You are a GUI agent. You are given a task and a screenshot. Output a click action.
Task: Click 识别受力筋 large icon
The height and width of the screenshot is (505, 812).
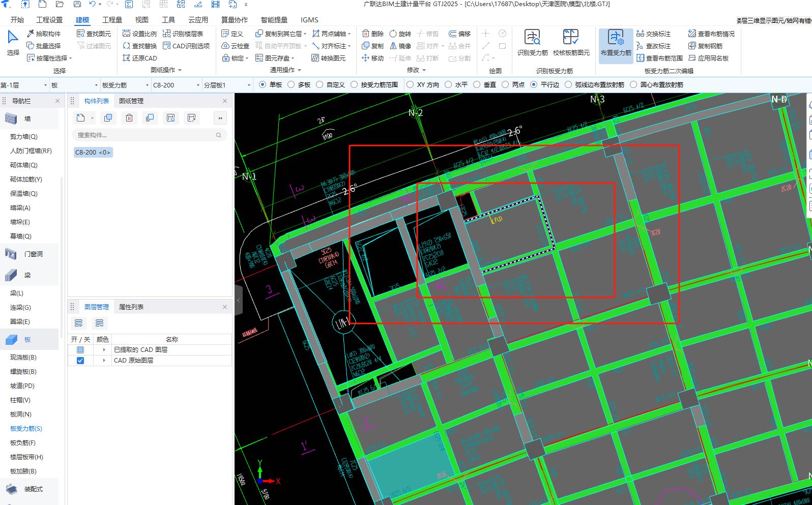click(532, 43)
